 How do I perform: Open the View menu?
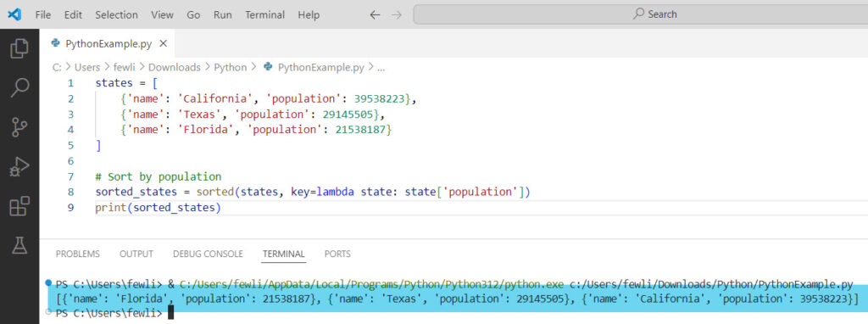pyautogui.click(x=162, y=15)
